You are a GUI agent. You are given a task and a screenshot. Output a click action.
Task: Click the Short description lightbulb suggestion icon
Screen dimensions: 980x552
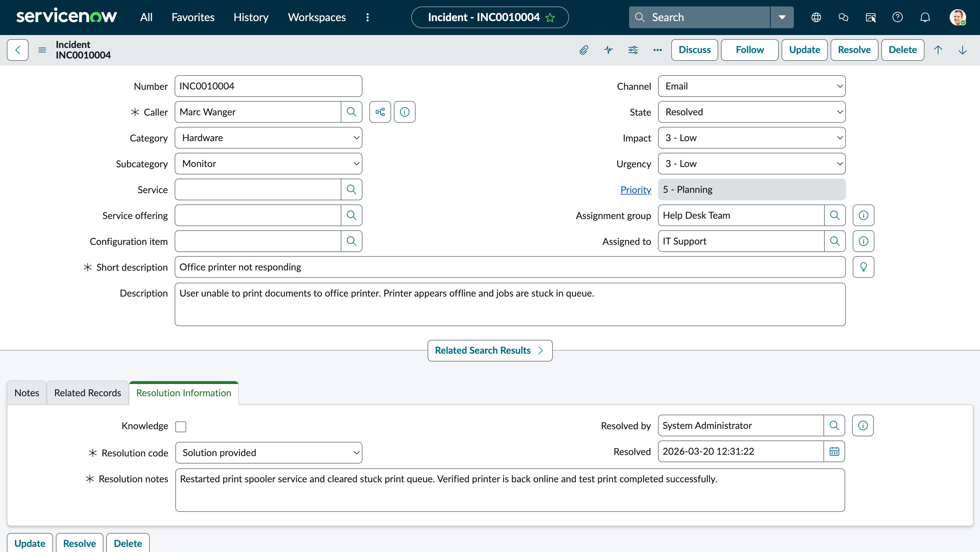(x=863, y=267)
